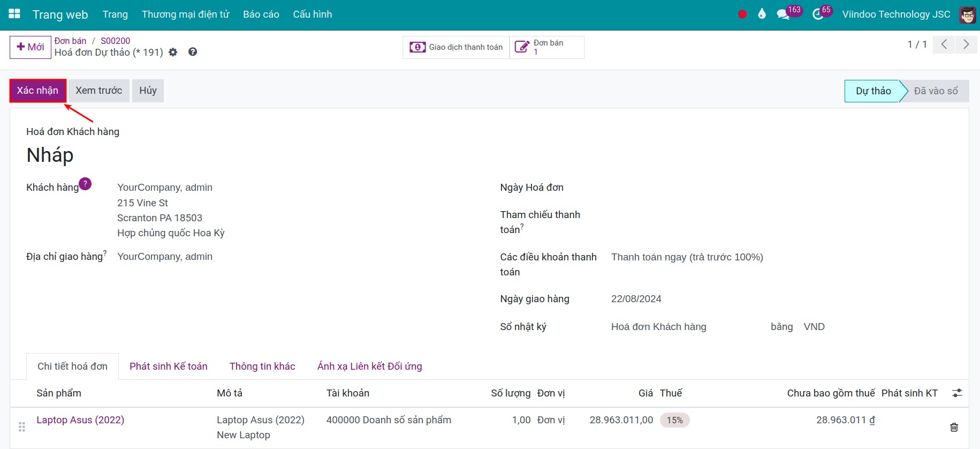980x449 pixels.
Task: Click the Giao dịch thanh toán button
Action: [456, 47]
